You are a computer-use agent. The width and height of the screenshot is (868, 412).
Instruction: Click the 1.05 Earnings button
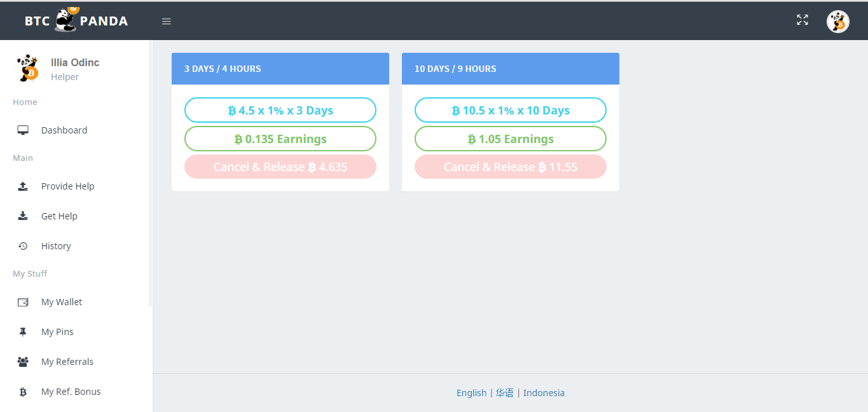click(x=511, y=139)
